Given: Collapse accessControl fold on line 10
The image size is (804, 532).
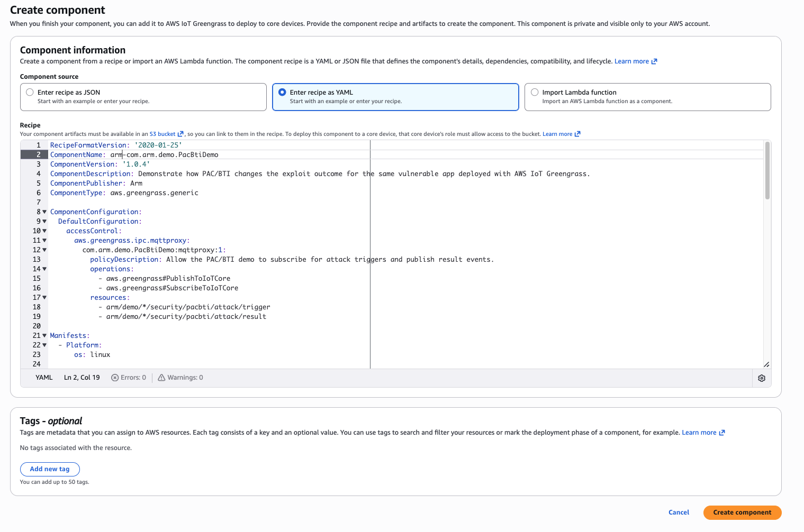Looking at the screenshot, I should [x=44, y=231].
